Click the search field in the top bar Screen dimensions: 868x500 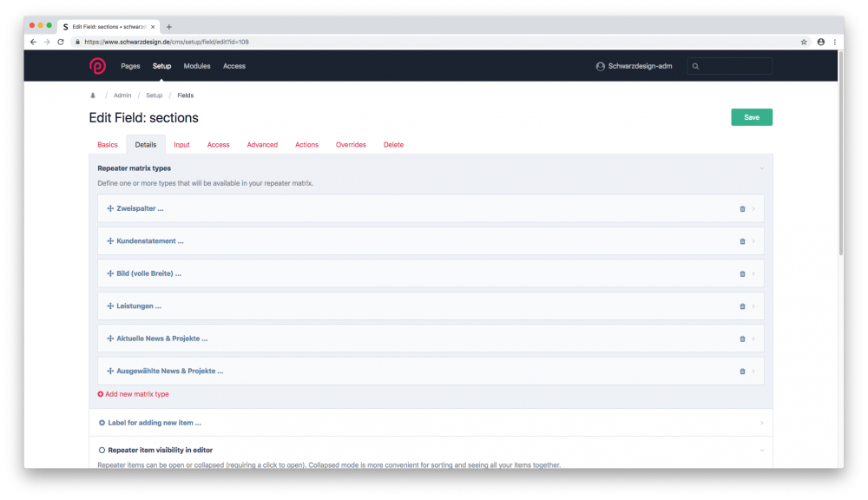point(732,66)
